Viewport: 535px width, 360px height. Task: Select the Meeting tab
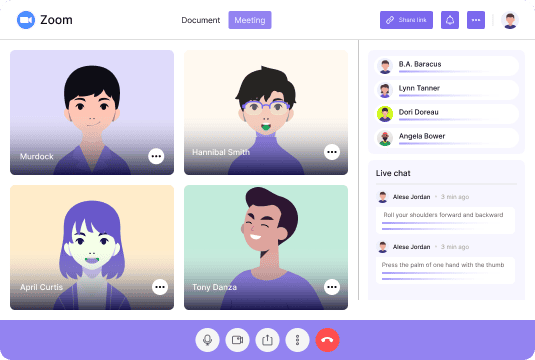250,20
